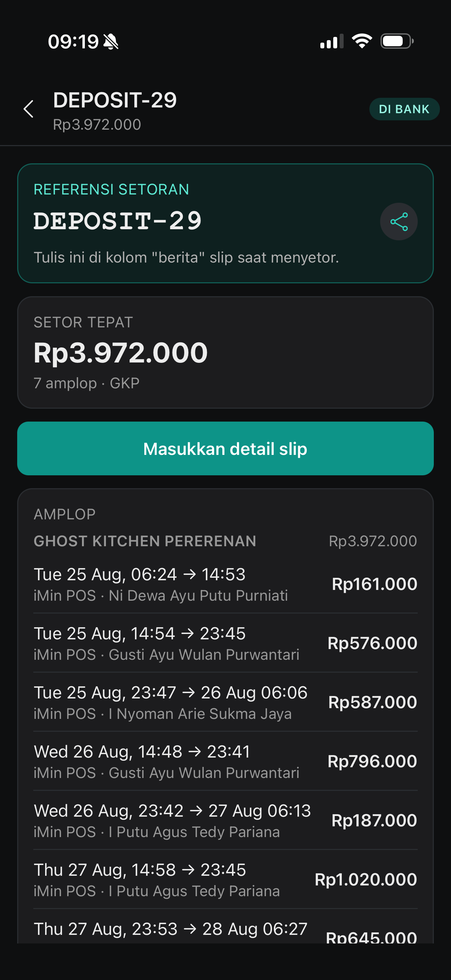
Task: Tap the muted bell status icon
Action: [111, 42]
